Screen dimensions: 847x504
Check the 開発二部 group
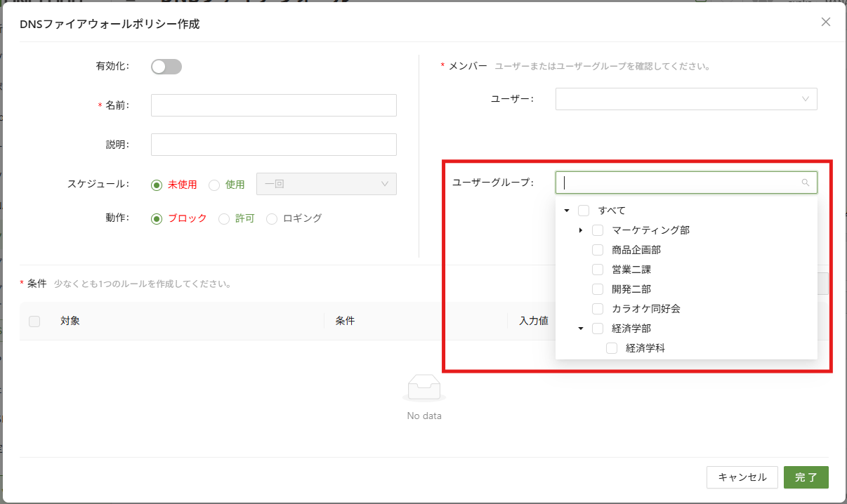click(598, 289)
